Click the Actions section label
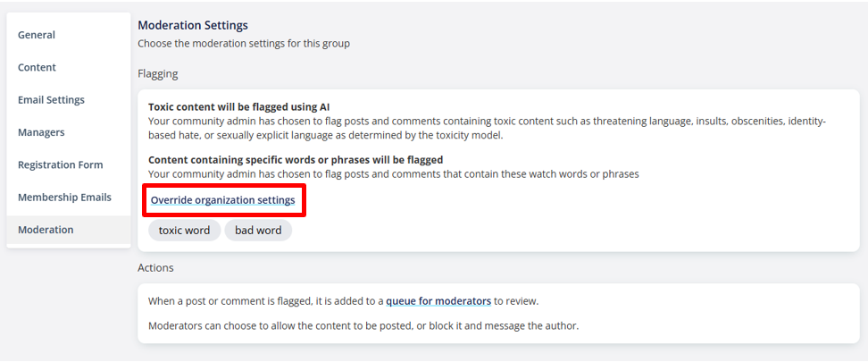The width and height of the screenshot is (868, 362). coord(155,268)
